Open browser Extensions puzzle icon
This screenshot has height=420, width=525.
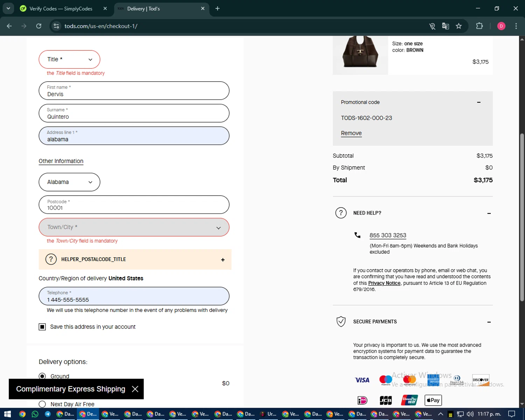click(x=479, y=26)
